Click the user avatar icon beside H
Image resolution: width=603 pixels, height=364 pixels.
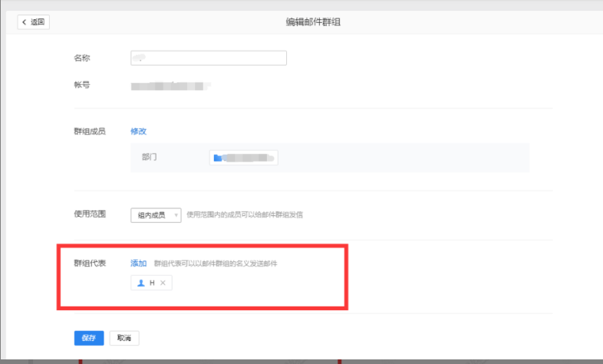pos(140,283)
